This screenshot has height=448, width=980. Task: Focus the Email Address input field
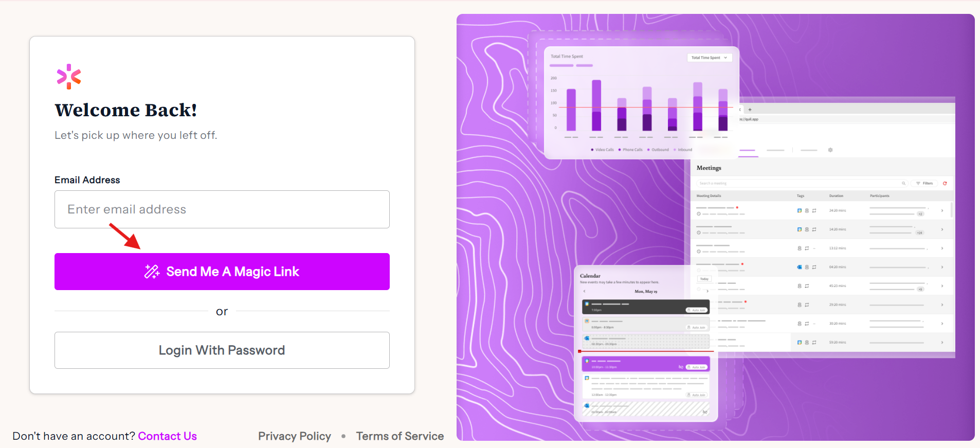pyautogui.click(x=222, y=209)
